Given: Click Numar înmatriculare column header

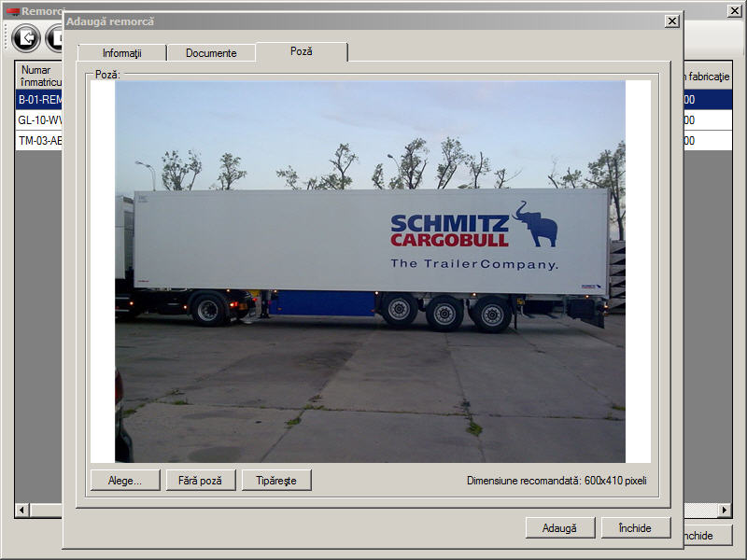Looking at the screenshot, I should click(40, 76).
